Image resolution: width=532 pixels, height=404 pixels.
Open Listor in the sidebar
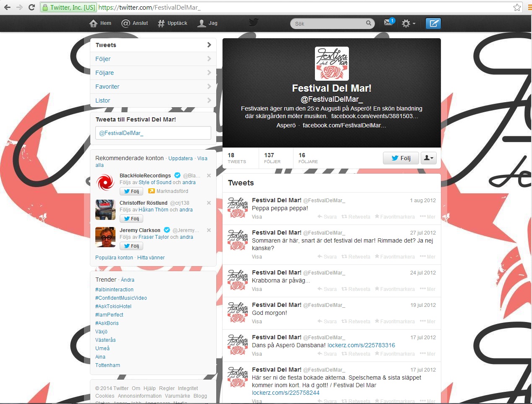click(153, 100)
